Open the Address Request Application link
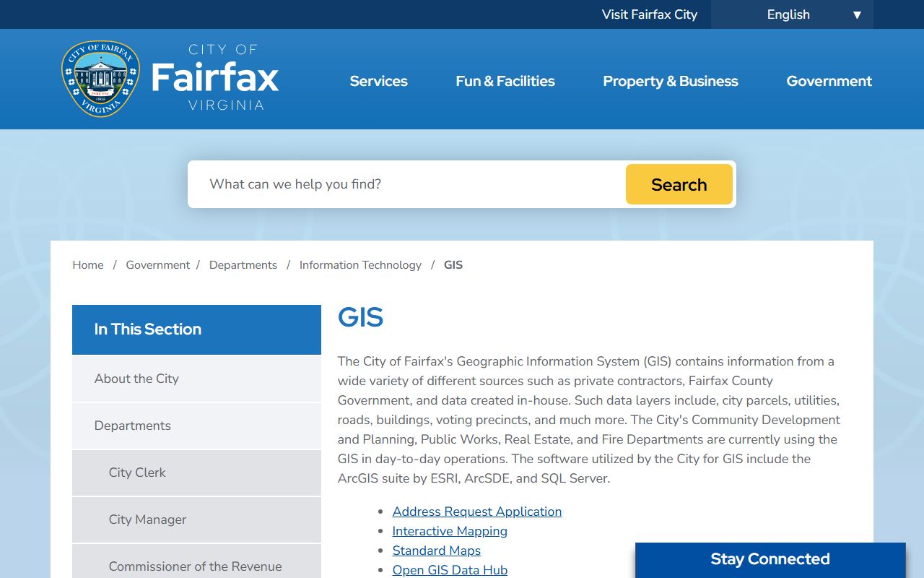Viewport: 924px width, 578px height. (x=477, y=512)
